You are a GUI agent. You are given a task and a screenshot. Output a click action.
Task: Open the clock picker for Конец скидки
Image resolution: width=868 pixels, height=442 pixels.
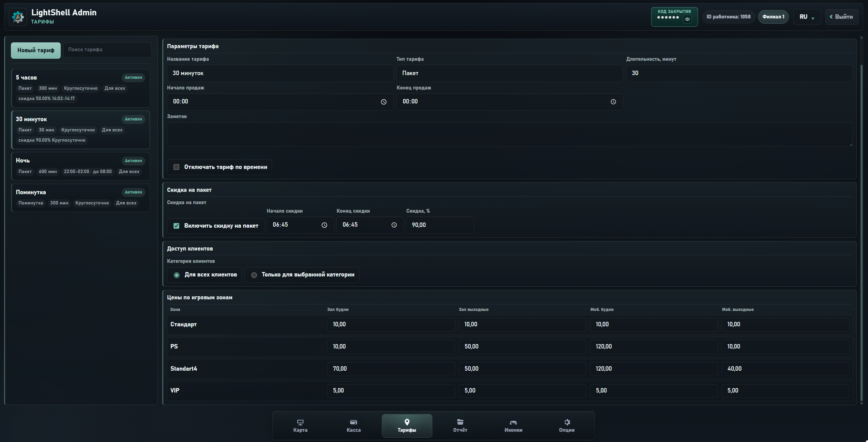tap(394, 225)
